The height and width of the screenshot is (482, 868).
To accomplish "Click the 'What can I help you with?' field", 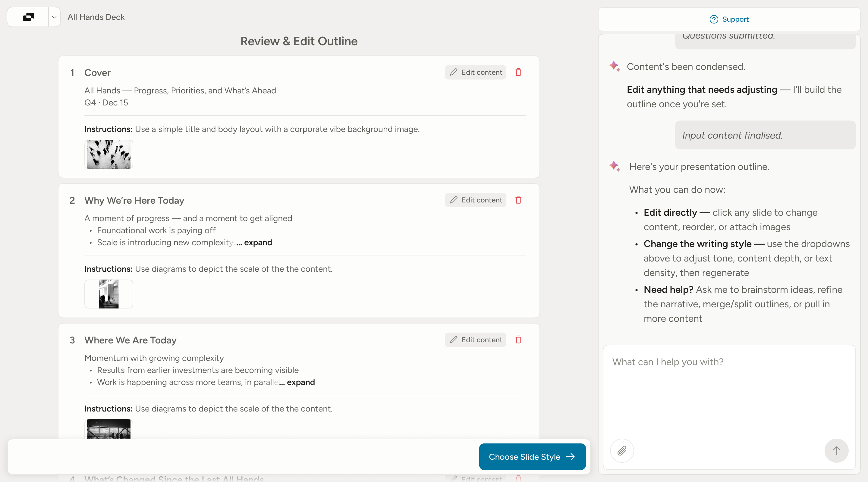I will pyautogui.click(x=729, y=391).
